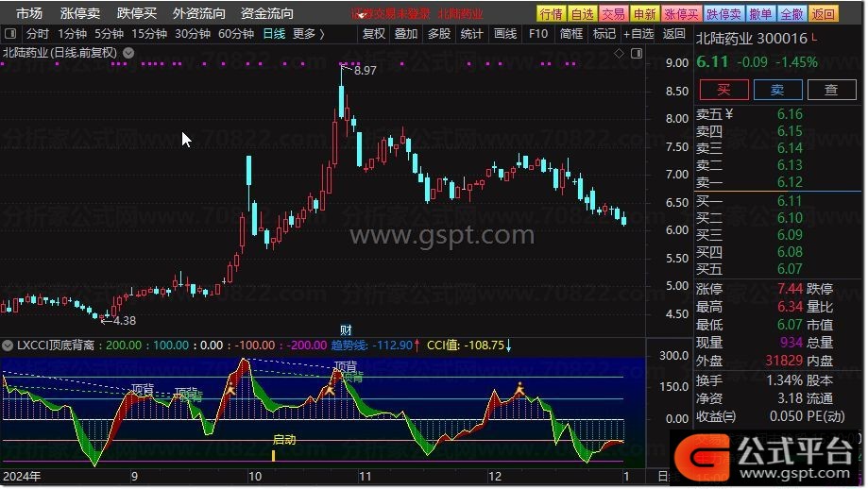Open the 涨停卖 menu
868x489 pixels.
(x=80, y=12)
